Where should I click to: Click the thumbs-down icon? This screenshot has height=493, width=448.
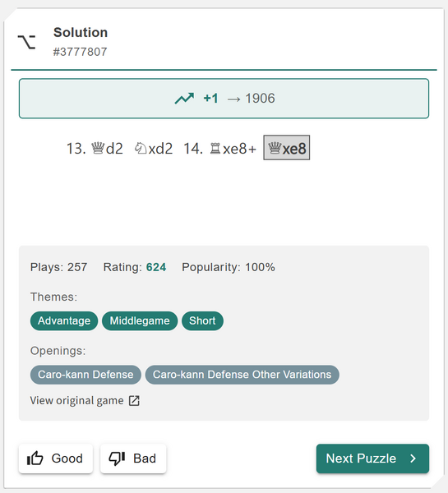117,458
